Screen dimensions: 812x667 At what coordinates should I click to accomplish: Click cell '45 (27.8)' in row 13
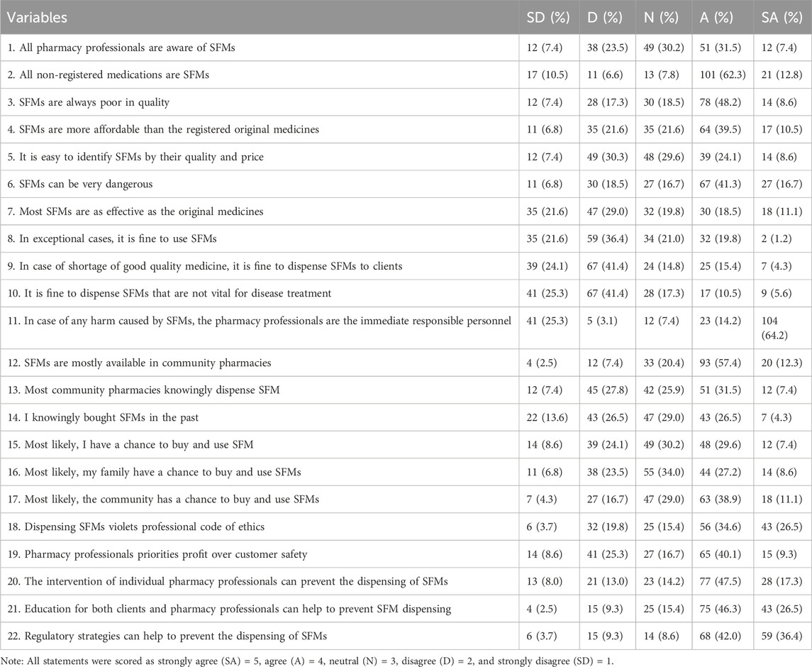(x=608, y=390)
